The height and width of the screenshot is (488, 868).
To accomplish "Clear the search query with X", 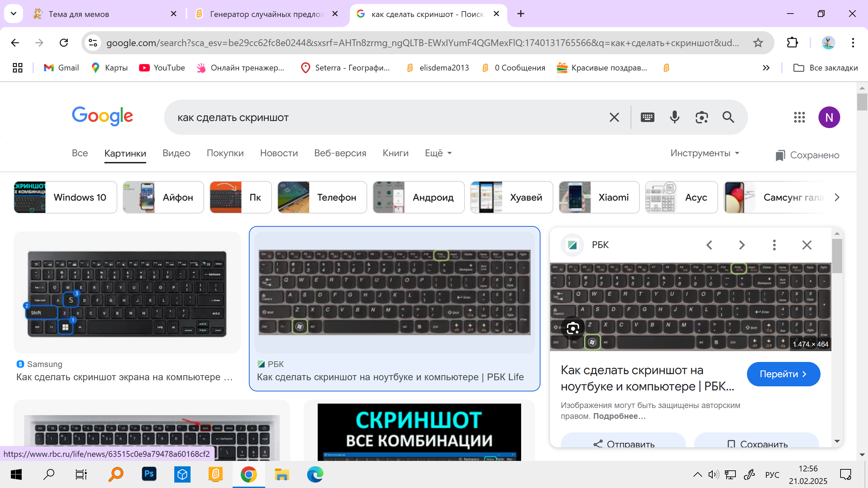I will (614, 117).
